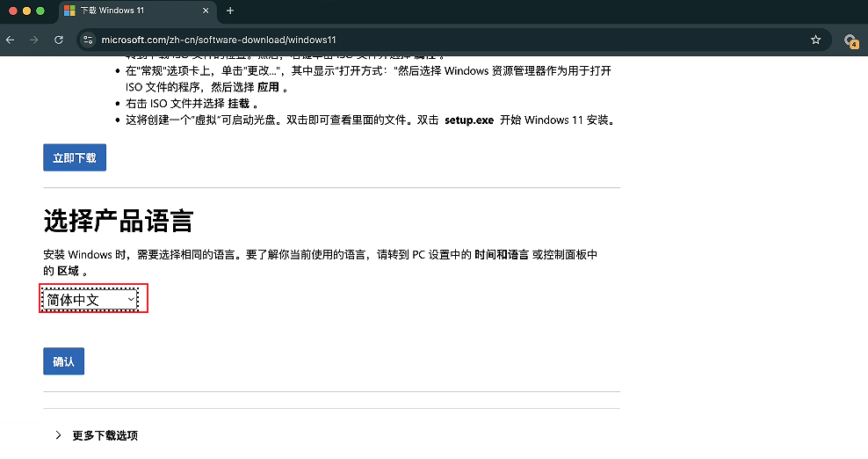Open the extension icon with badge 4
The image size is (868, 459).
[850, 41]
